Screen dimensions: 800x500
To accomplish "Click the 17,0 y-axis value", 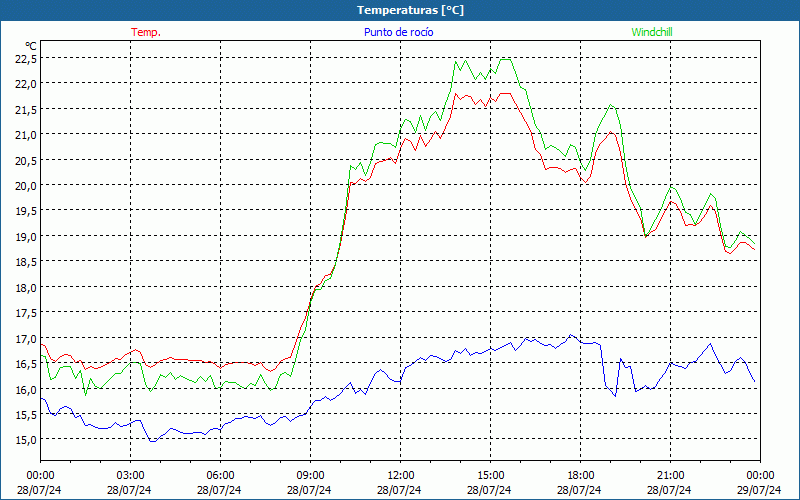I will click(x=26, y=338).
